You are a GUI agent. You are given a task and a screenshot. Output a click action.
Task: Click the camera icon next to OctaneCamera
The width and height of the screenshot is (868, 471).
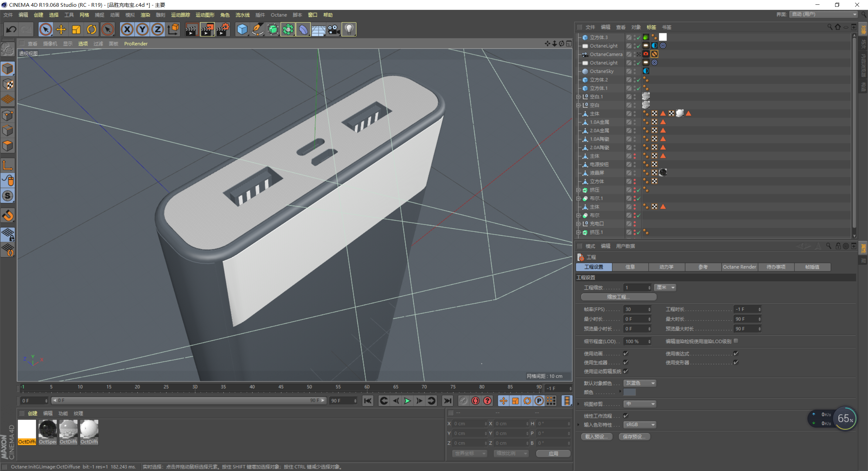click(645, 54)
